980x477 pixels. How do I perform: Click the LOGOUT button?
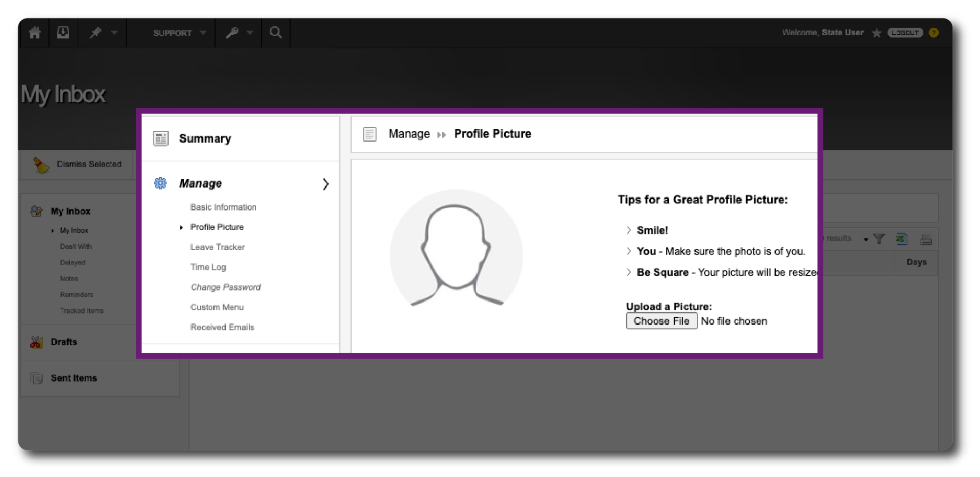905,33
